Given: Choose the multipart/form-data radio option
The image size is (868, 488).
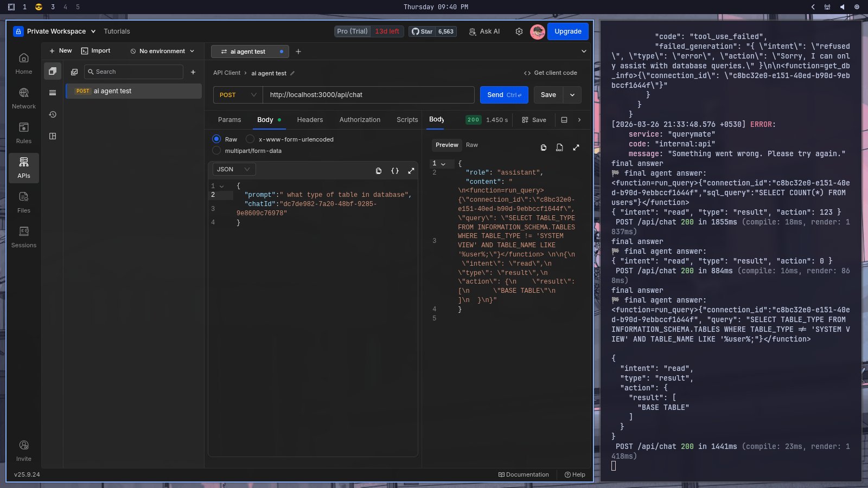Looking at the screenshot, I should click(x=217, y=151).
